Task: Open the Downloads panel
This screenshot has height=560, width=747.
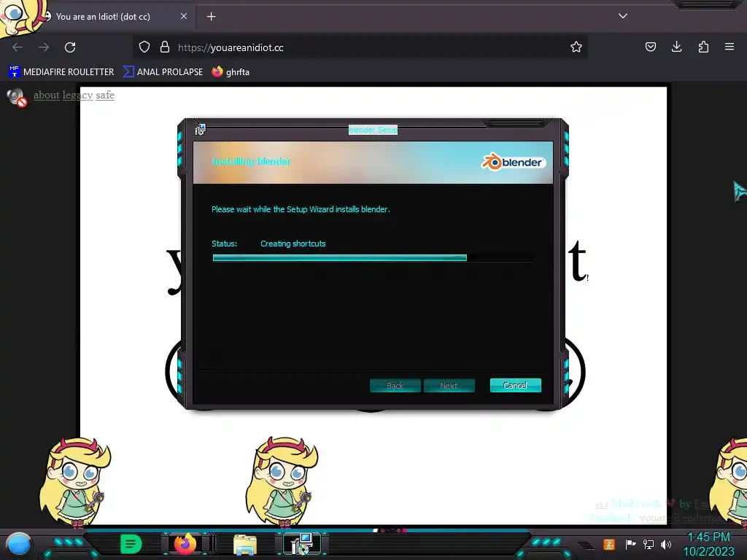Action: (676, 47)
